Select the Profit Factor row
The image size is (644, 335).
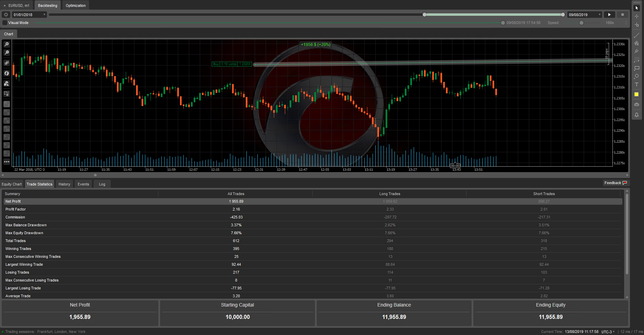coord(313,209)
